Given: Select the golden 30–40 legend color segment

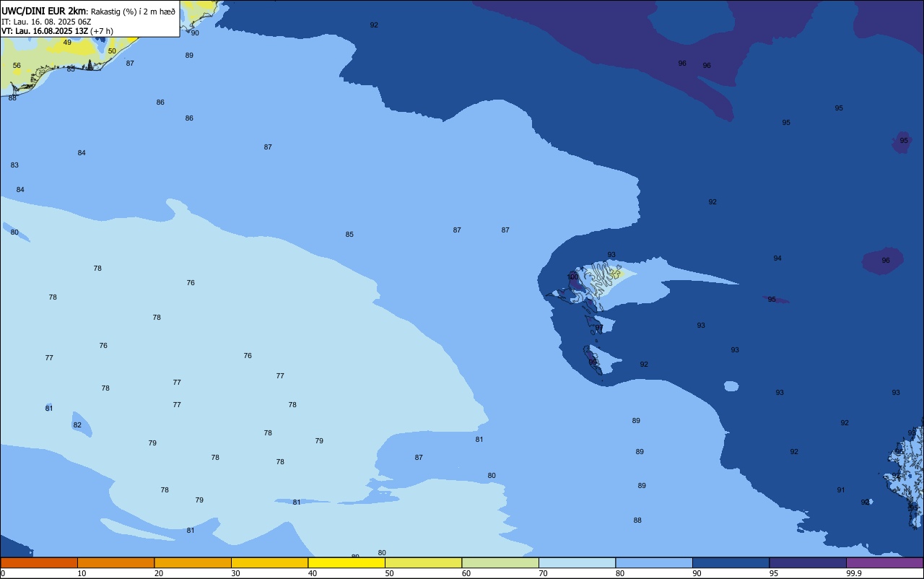Looking at the screenshot, I should [269, 562].
